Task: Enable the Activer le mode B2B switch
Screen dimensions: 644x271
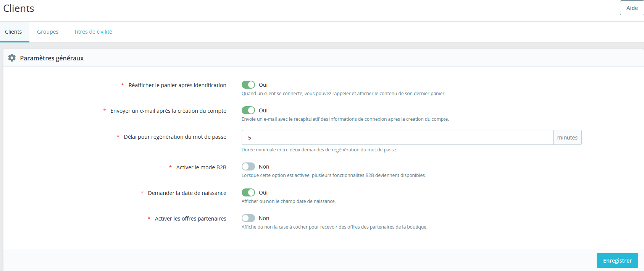Action: click(x=248, y=166)
